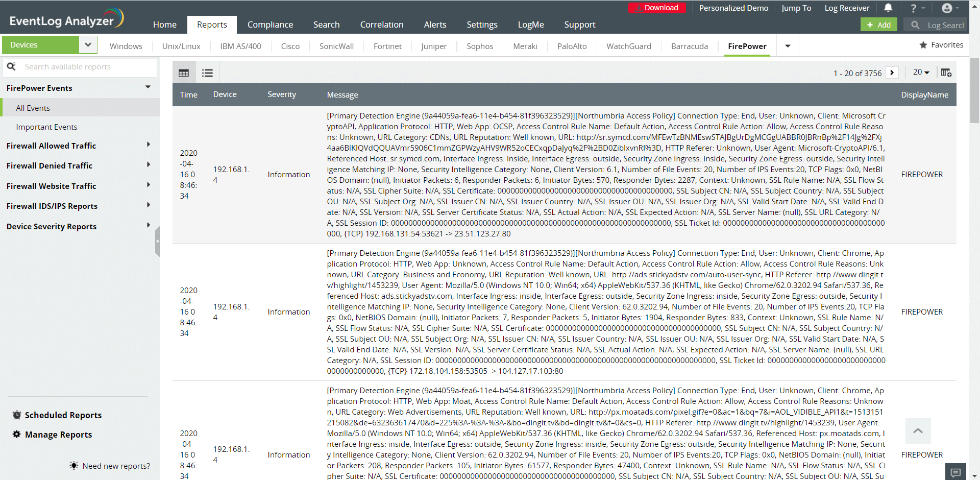The width and height of the screenshot is (980, 480).
Task: Switch to table grid view
Action: [x=184, y=73]
